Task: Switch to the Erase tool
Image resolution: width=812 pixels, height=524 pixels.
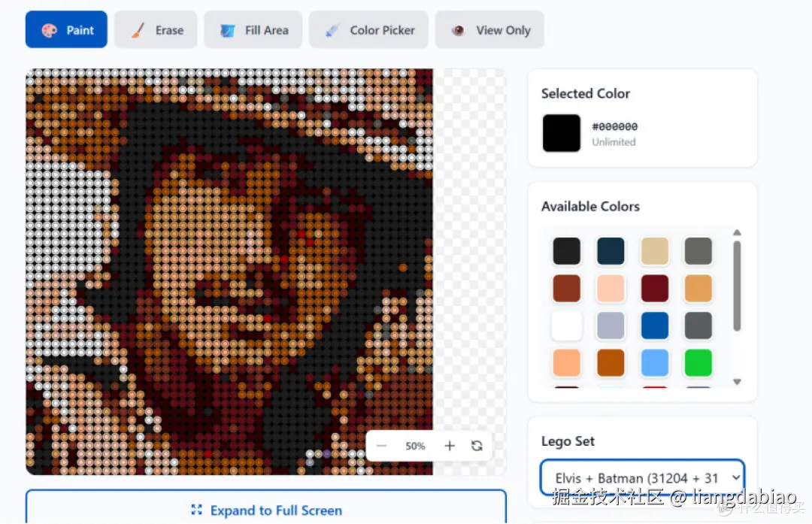Action: click(x=156, y=30)
